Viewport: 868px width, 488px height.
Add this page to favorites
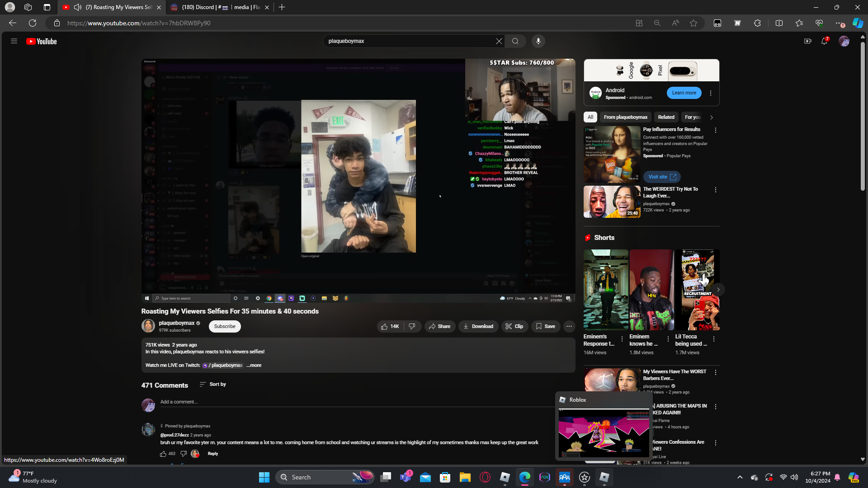(x=693, y=23)
